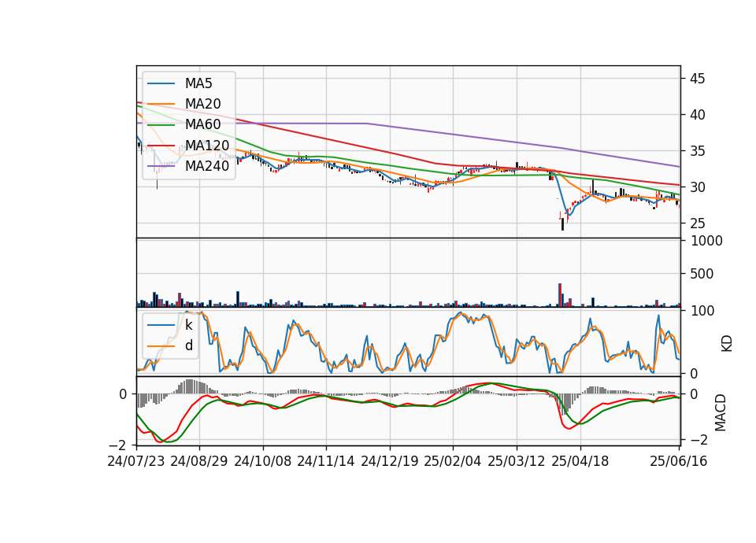The image size is (756, 543).
Task: Click the blue MA5 legend line swatch
Action: [161, 84]
